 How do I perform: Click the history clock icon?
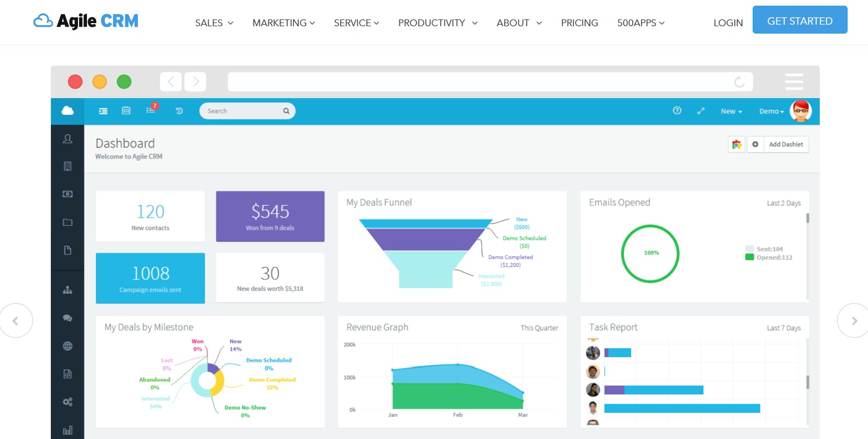click(179, 111)
